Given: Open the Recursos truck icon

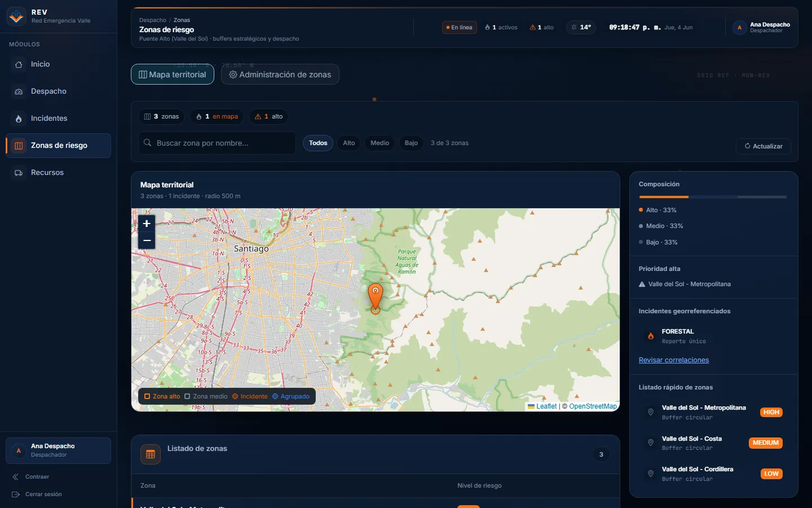Looking at the screenshot, I should tap(19, 173).
